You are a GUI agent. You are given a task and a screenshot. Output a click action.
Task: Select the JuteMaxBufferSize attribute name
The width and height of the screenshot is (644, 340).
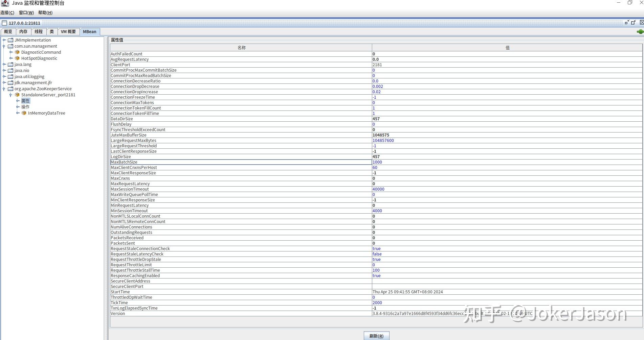pyautogui.click(x=129, y=135)
